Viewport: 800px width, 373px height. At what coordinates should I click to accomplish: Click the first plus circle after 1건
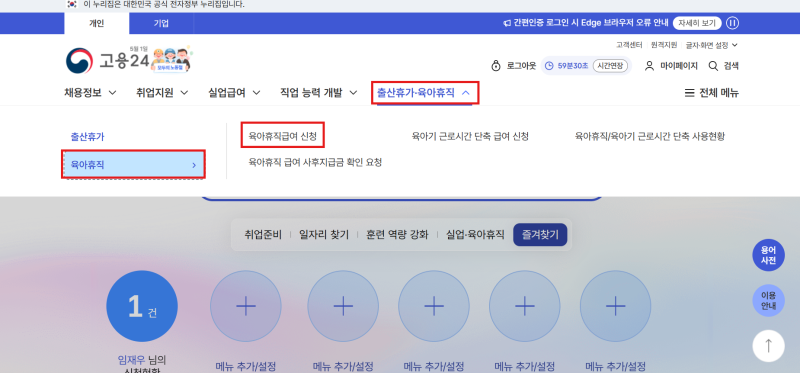coord(246,306)
